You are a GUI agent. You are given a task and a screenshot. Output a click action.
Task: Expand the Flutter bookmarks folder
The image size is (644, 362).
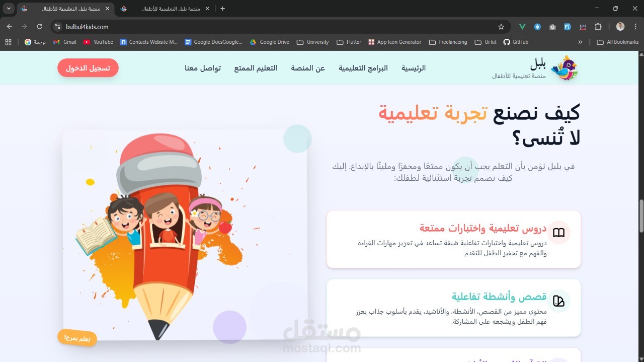click(349, 42)
